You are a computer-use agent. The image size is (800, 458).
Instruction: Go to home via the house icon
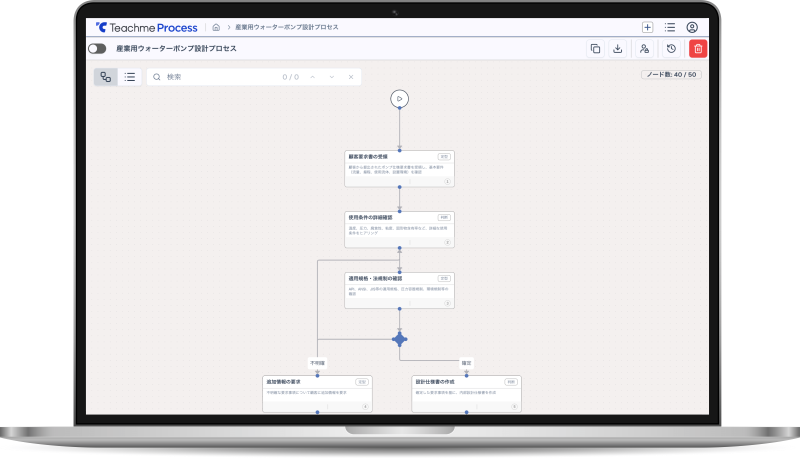point(216,27)
